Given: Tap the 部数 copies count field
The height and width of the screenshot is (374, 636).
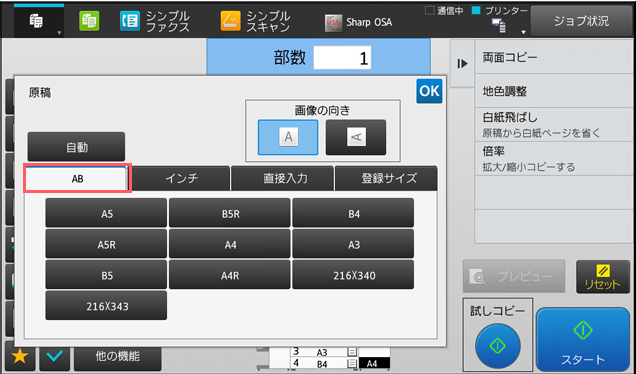Looking at the screenshot, I should [342, 58].
